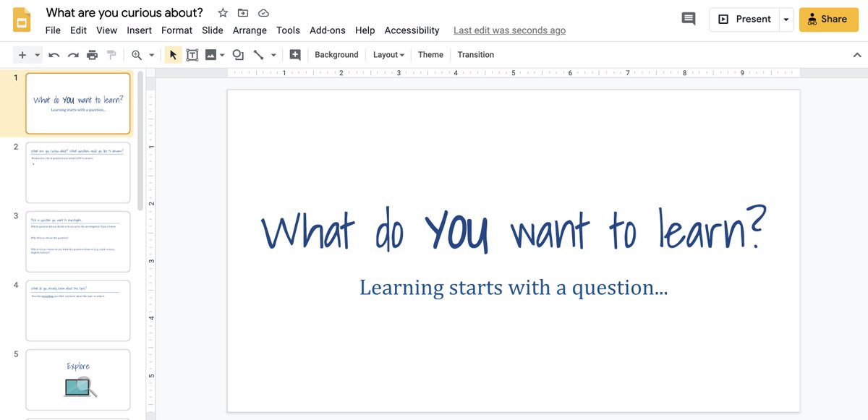
Task: Click the Share button
Action: [828, 20]
